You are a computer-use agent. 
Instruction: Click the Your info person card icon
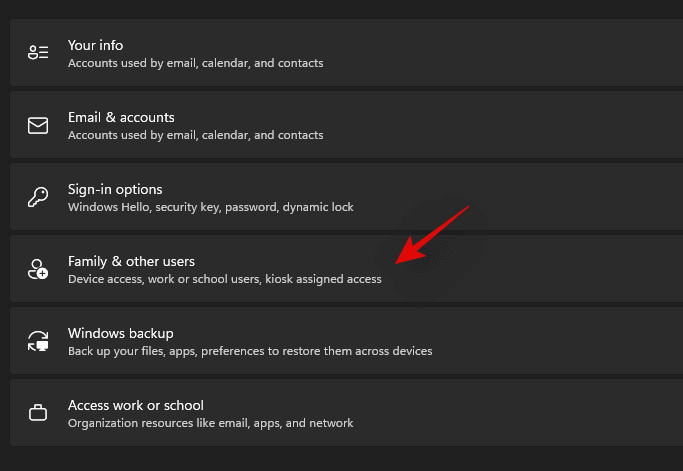point(39,53)
